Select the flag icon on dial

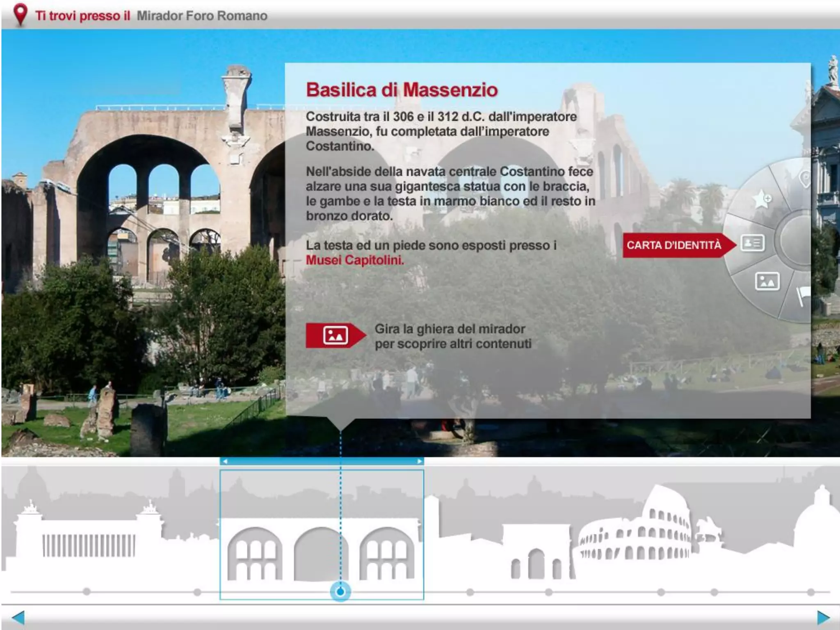[x=803, y=295]
